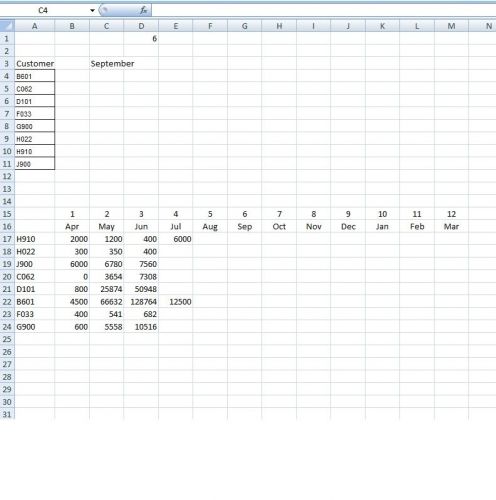496x500 pixels.
Task: Click month number 12 in row 15
Action: [451, 214]
